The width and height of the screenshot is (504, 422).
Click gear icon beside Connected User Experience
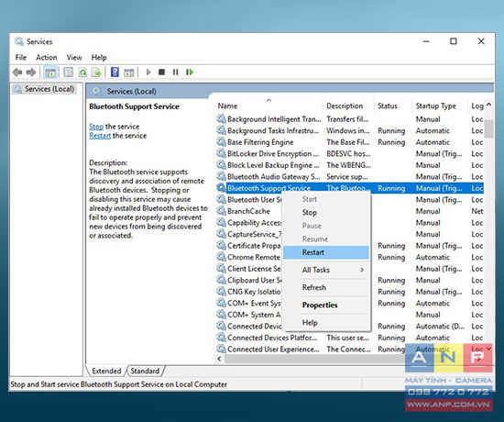point(221,349)
